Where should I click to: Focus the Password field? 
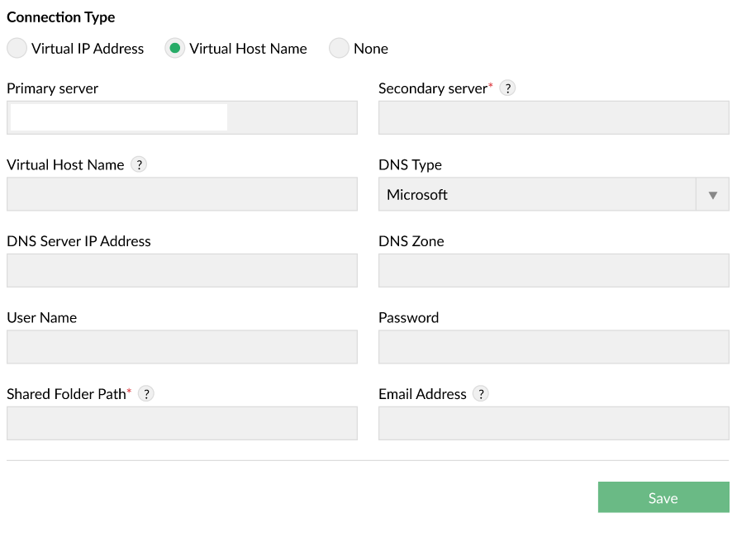coord(554,347)
